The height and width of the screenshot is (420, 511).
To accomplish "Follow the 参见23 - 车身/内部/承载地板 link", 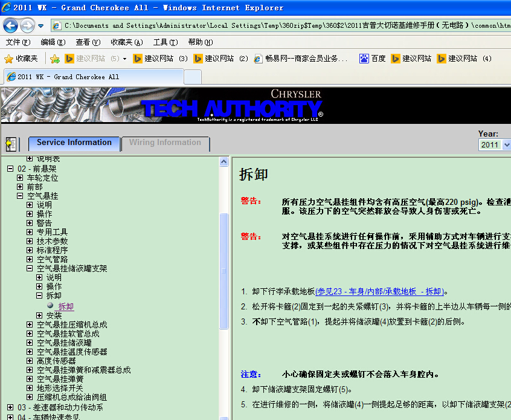I will pos(380,292).
